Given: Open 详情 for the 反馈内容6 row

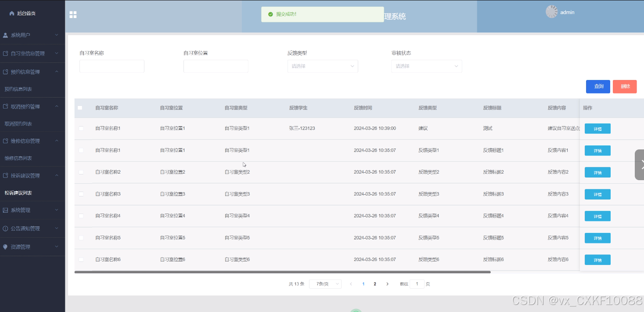Looking at the screenshot, I should point(597,260).
